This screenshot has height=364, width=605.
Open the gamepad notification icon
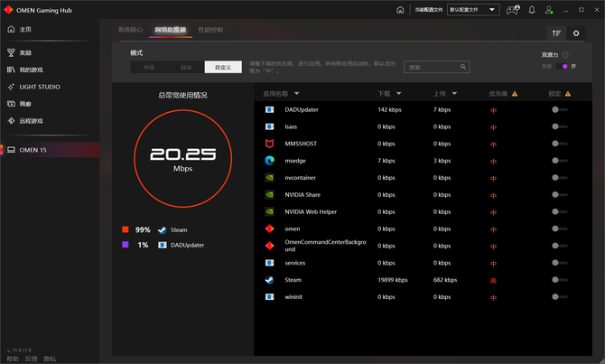(x=512, y=10)
